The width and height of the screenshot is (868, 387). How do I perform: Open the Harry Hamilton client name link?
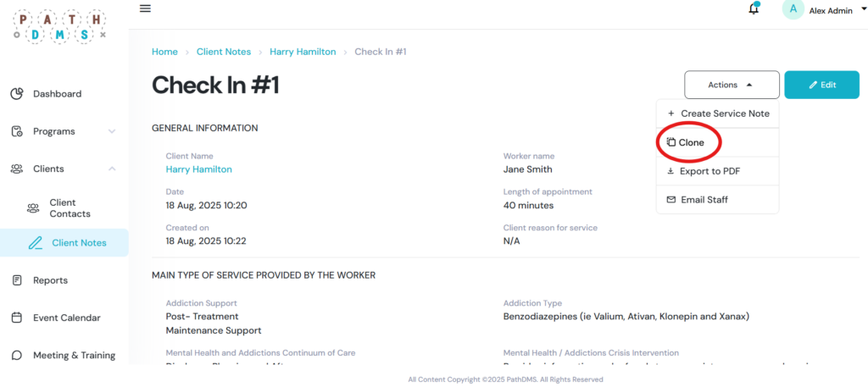198,169
